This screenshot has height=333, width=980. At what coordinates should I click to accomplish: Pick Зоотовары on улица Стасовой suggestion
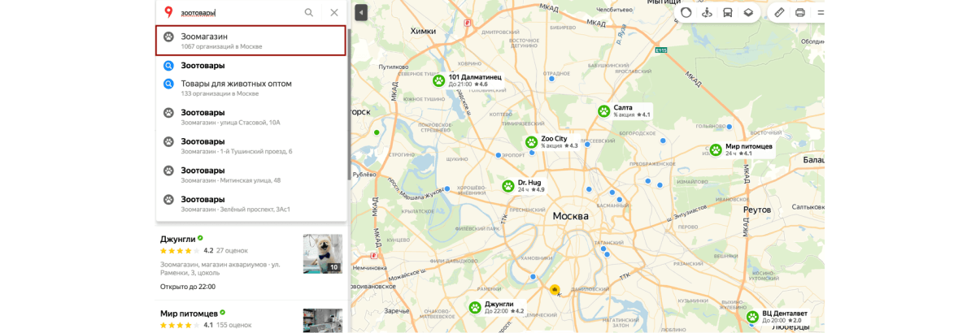click(x=250, y=117)
